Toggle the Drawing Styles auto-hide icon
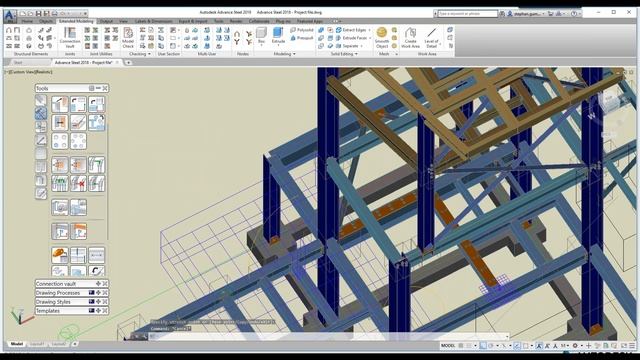640x360 pixels. (x=91, y=302)
